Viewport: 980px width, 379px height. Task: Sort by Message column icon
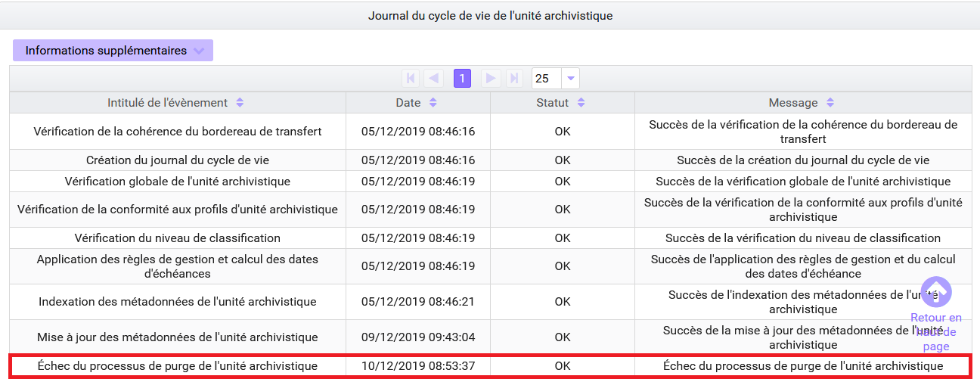point(830,103)
